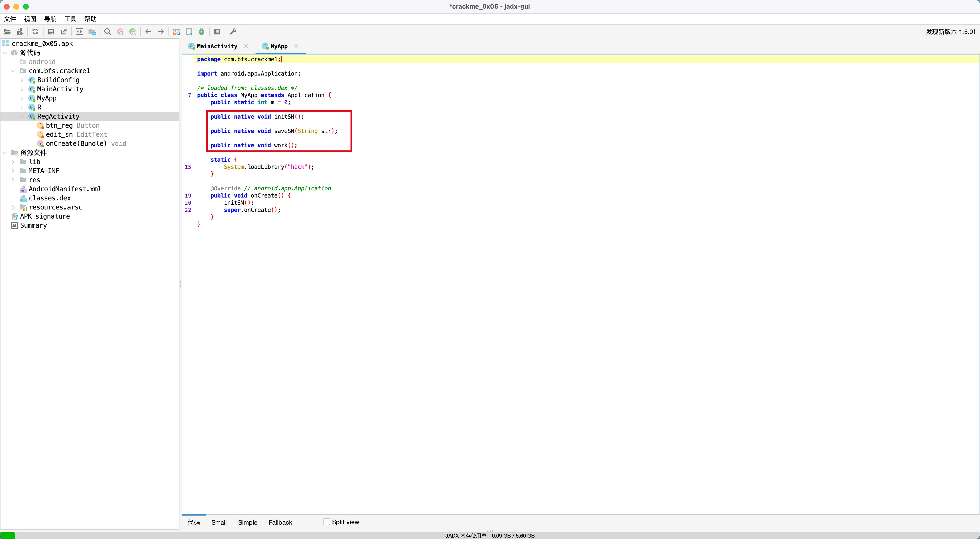Expand the MainActivity class node
Viewport: 980px width, 539px height.
(22, 89)
